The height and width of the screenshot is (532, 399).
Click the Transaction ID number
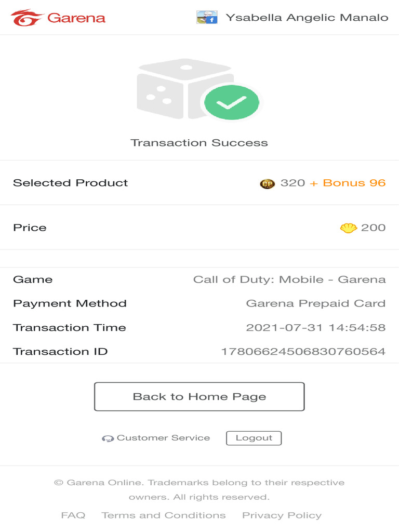[303, 352]
